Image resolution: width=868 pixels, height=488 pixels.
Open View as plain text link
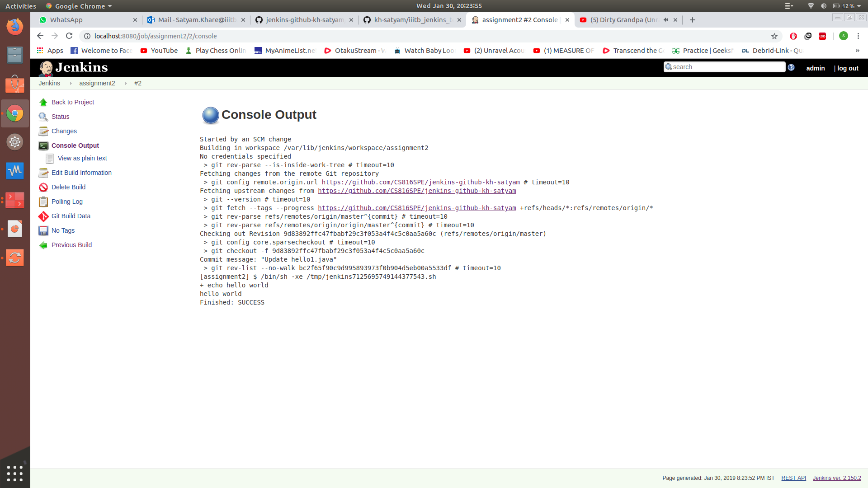[x=82, y=159]
